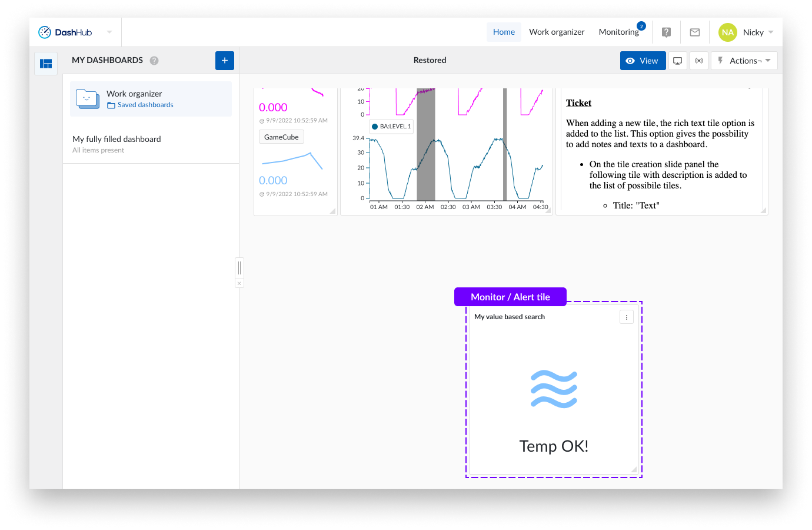Open the mail envelope icon
The height and width of the screenshot is (530, 812).
[x=695, y=32]
